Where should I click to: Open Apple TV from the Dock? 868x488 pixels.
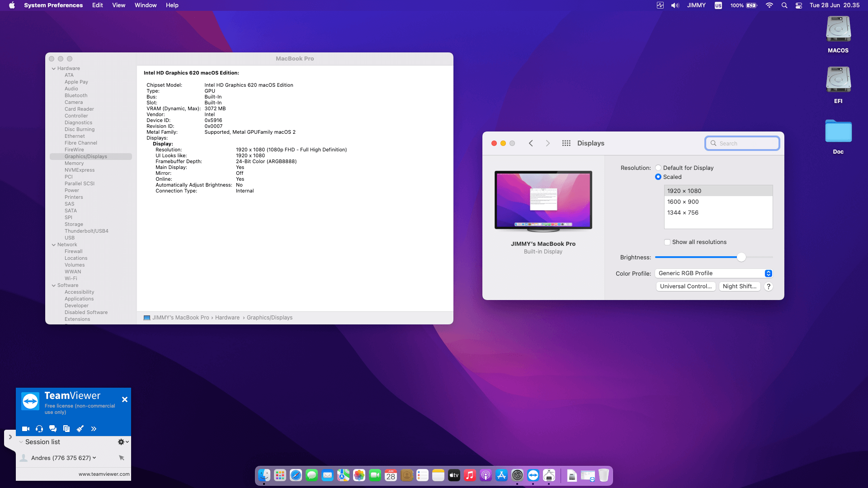point(454,475)
